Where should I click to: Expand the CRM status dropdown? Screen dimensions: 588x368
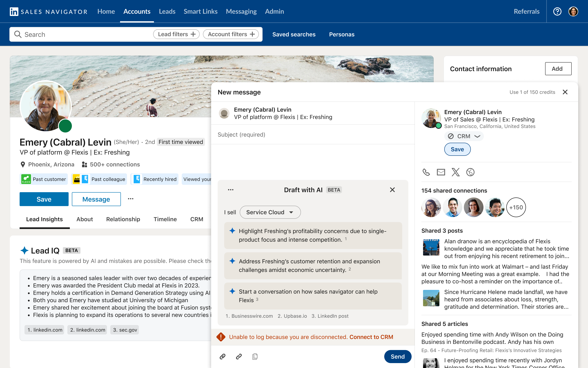(x=464, y=136)
